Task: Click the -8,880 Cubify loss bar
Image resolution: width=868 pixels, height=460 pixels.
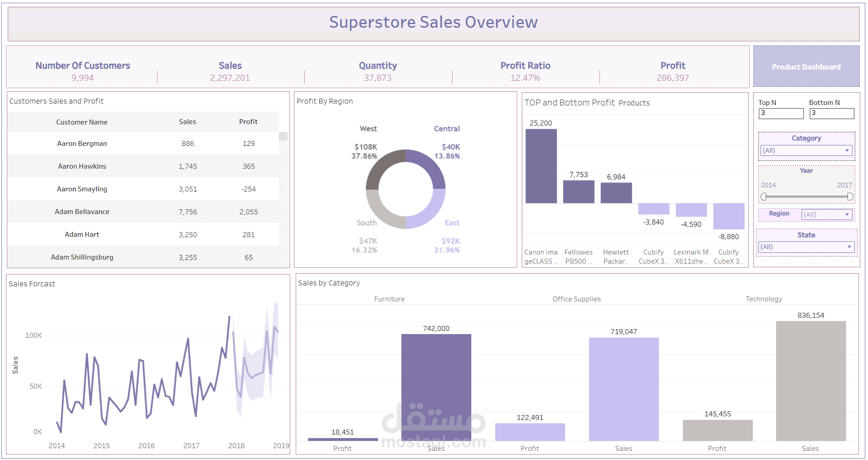Action: [729, 216]
